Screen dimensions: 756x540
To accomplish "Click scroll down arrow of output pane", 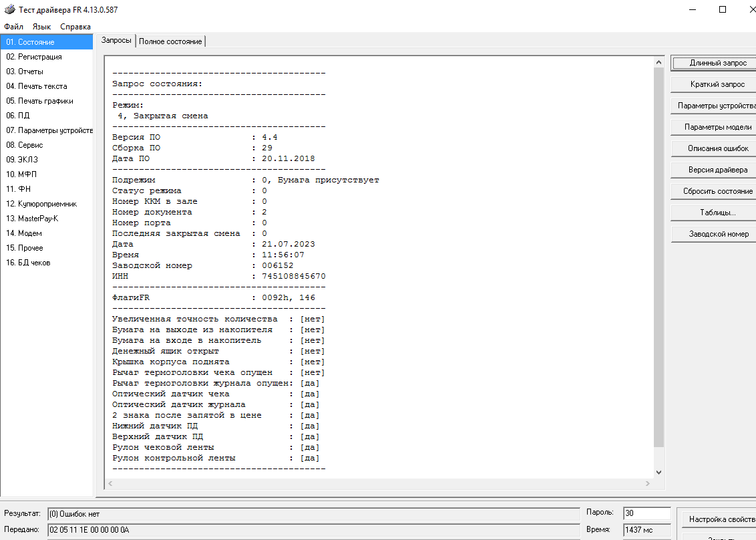I will (658, 472).
